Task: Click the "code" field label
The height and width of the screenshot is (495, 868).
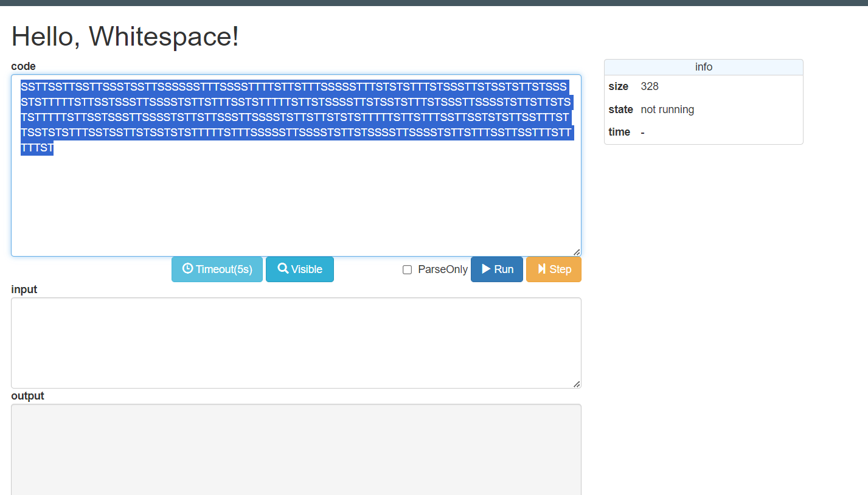Action: (23, 66)
